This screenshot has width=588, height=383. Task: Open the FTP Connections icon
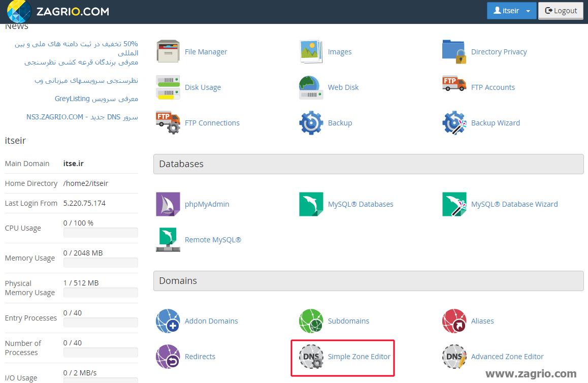168,122
